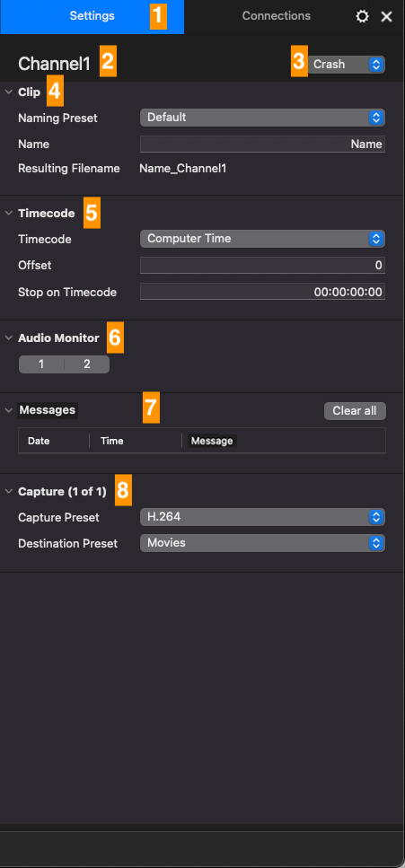
Task: Toggle audio monitor channel 2
Action: click(x=87, y=364)
